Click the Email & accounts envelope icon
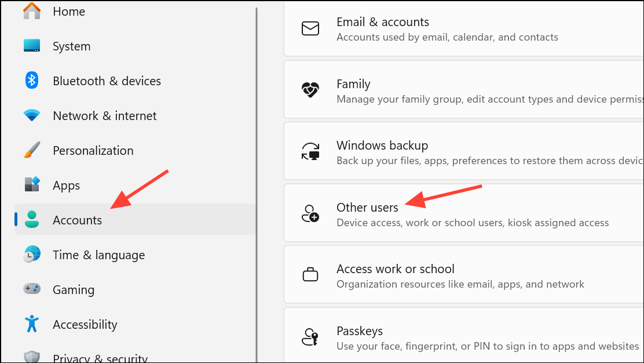The height and width of the screenshot is (363, 644). (310, 28)
